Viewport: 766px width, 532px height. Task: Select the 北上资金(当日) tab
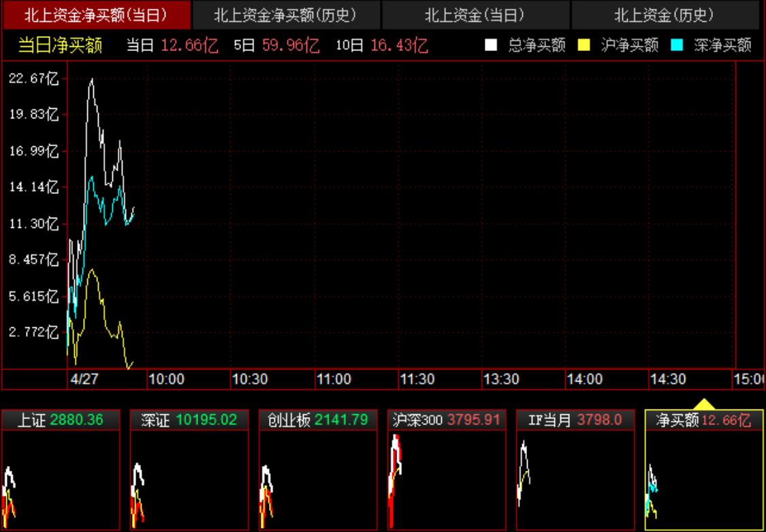475,15
